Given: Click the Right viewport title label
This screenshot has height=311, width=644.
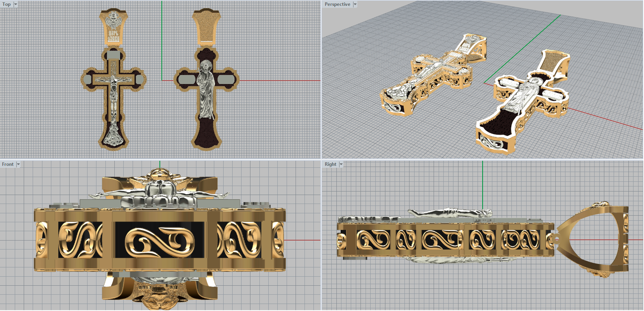Looking at the screenshot, I should click(330, 164).
